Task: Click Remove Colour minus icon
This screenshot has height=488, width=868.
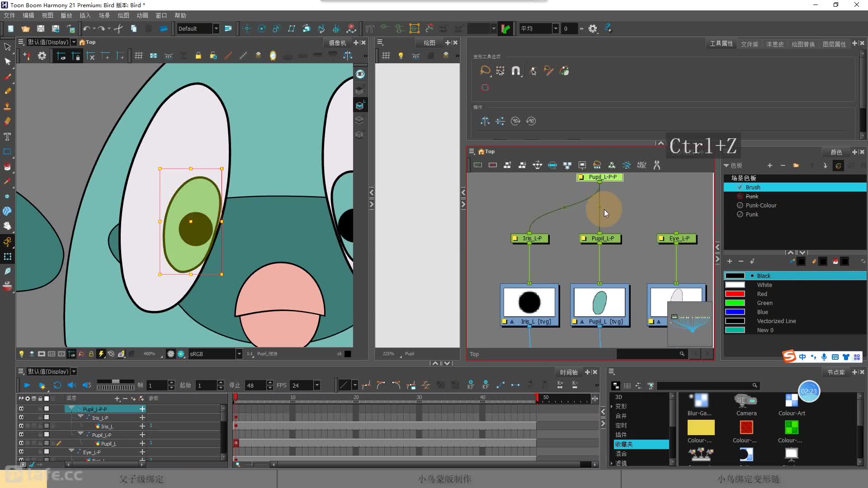Action: click(x=741, y=261)
